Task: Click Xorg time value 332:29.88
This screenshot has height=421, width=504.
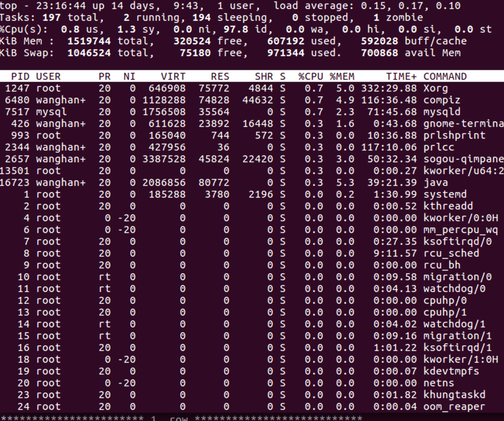Action: click(x=389, y=88)
